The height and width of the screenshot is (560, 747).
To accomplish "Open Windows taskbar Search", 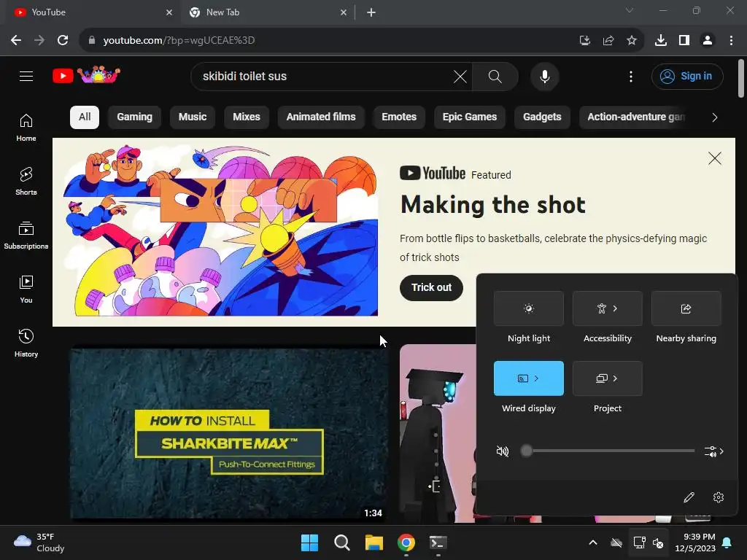I will pyautogui.click(x=341, y=542).
